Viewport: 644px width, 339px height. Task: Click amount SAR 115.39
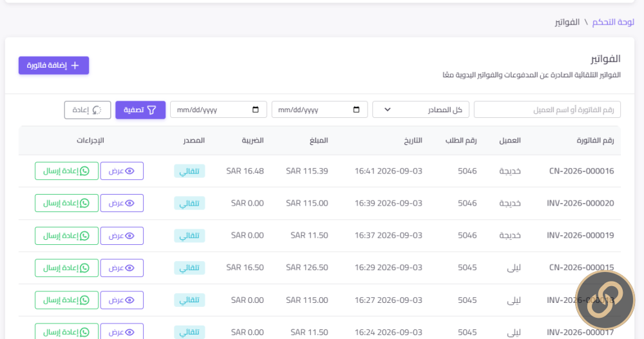(x=307, y=171)
